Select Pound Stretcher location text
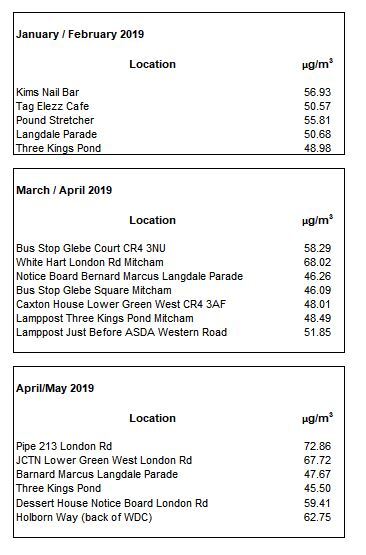This screenshot has height=555, width=366. point(55,120)
